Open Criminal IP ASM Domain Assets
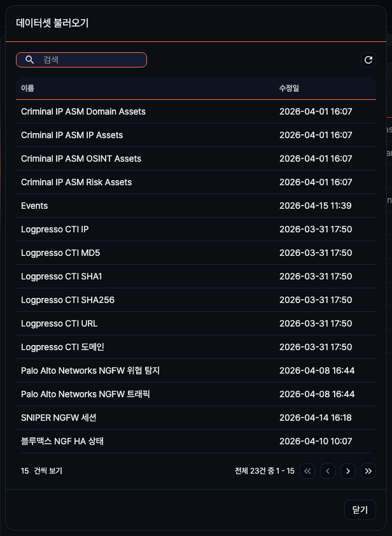Screen dimensions: 392x536 tap(83, 111)
